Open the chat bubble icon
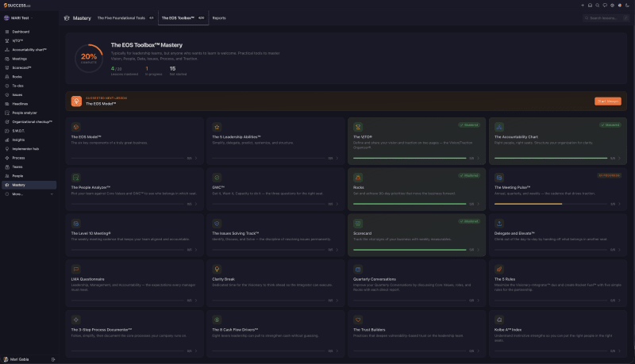The width and height of the screenshot is (635, 364). [605, 6]
